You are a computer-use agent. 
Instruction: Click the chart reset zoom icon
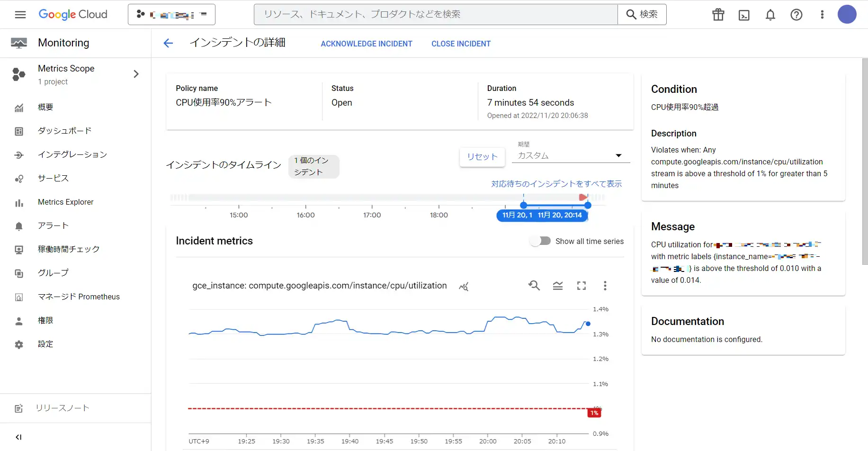pyautogui.click(x=534, y=286)
